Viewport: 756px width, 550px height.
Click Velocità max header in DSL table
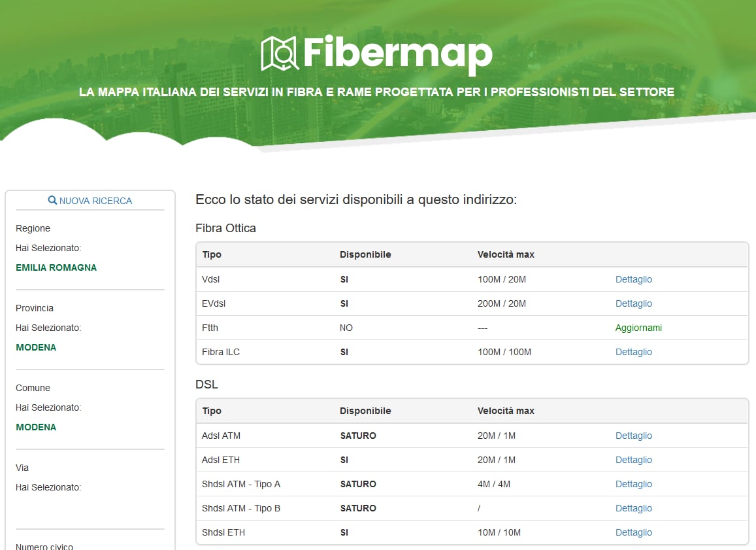pyautogui.click(x=506, y=411)
